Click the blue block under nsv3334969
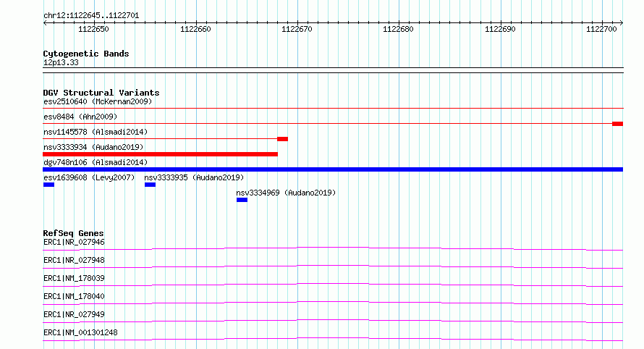Screen dimensions: 644x349 pyautogui.click(x=242, y=200)
